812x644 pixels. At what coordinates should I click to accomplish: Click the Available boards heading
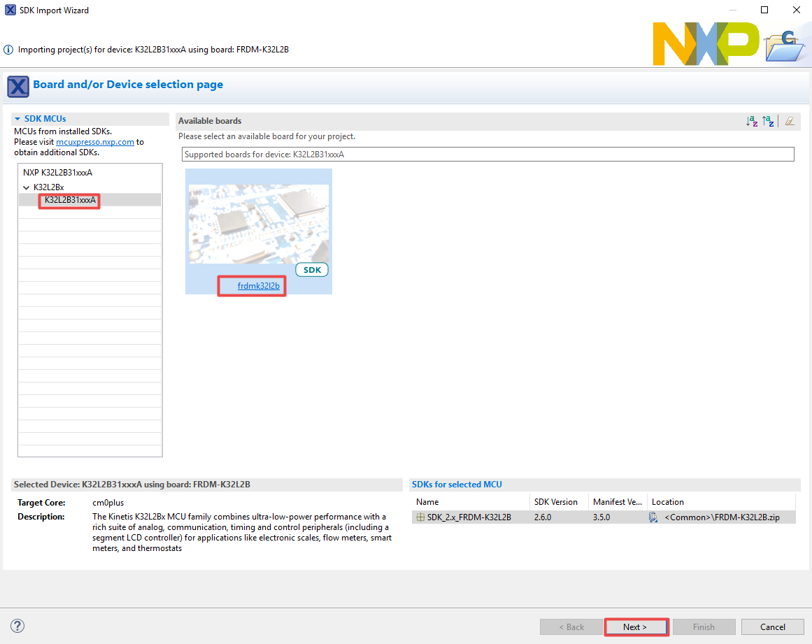(x=210, y=121)
